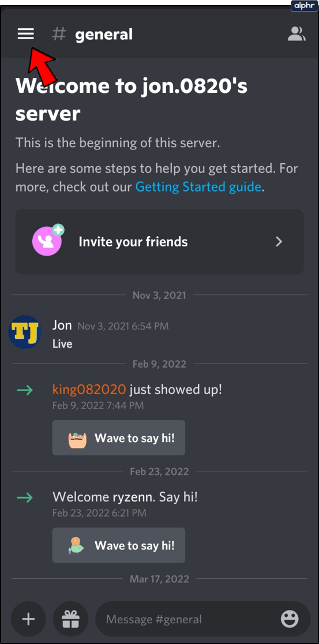
Task: Wave to say hi to king082020
Action: click(119, 438)
